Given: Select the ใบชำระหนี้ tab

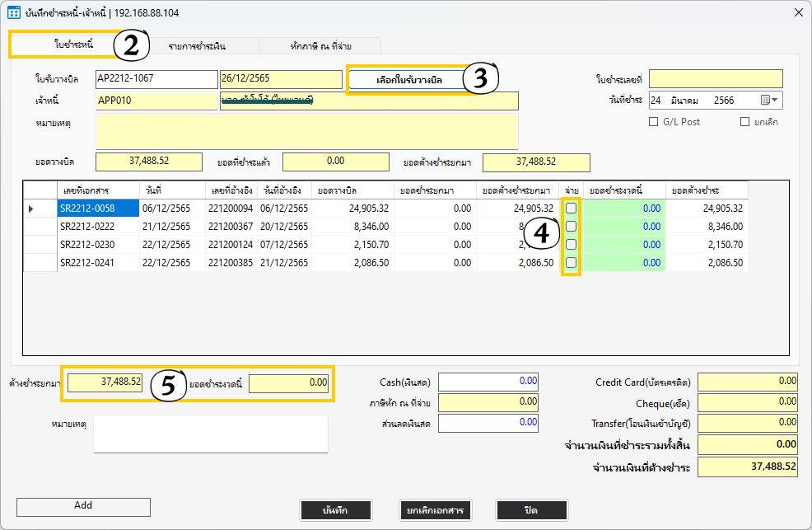Looking at the screenshot, I should pyautogui.click(x=72, y=44).
